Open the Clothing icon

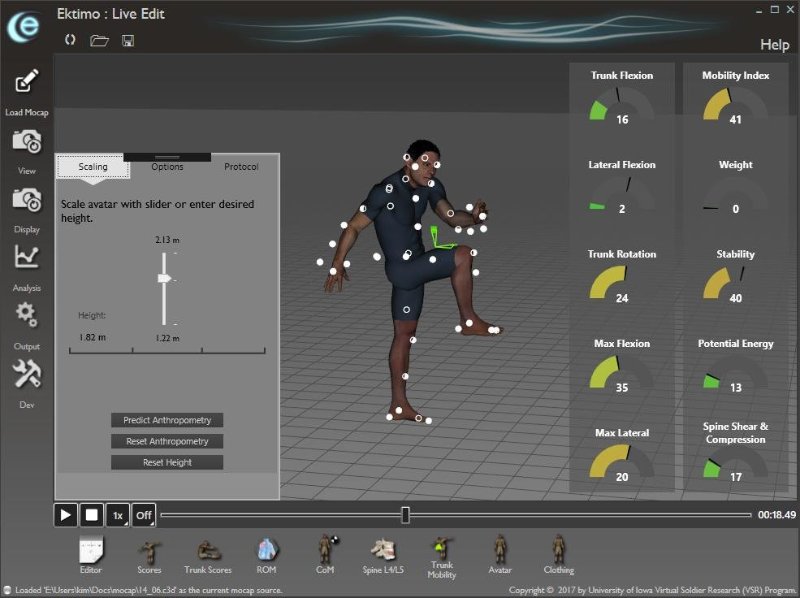point(558,550)
